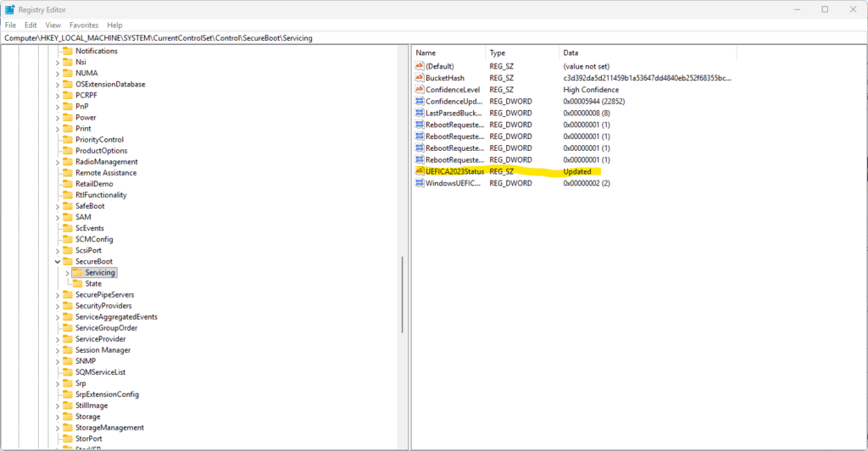
Task: Select the State folder icon under SecureBoot
Action: [x=78, y=284]
